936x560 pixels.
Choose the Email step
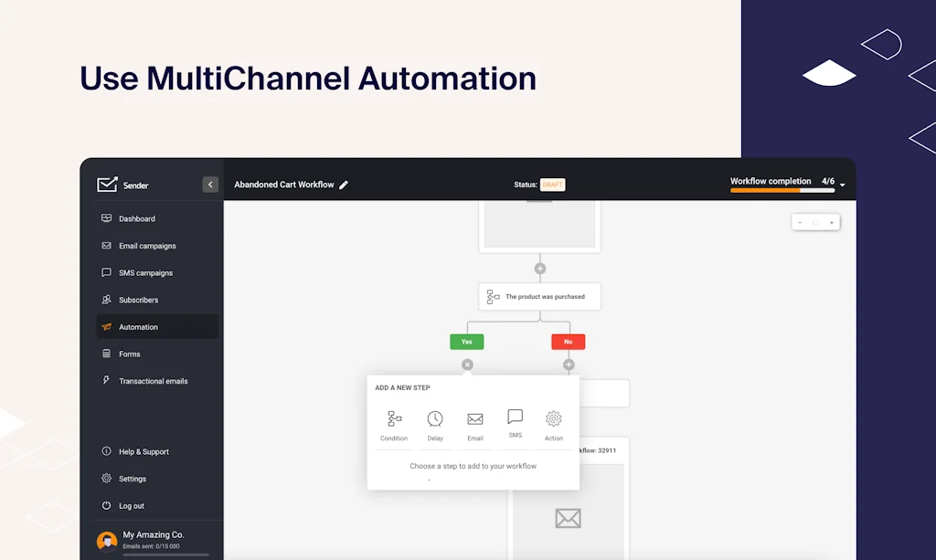point(475,426)
